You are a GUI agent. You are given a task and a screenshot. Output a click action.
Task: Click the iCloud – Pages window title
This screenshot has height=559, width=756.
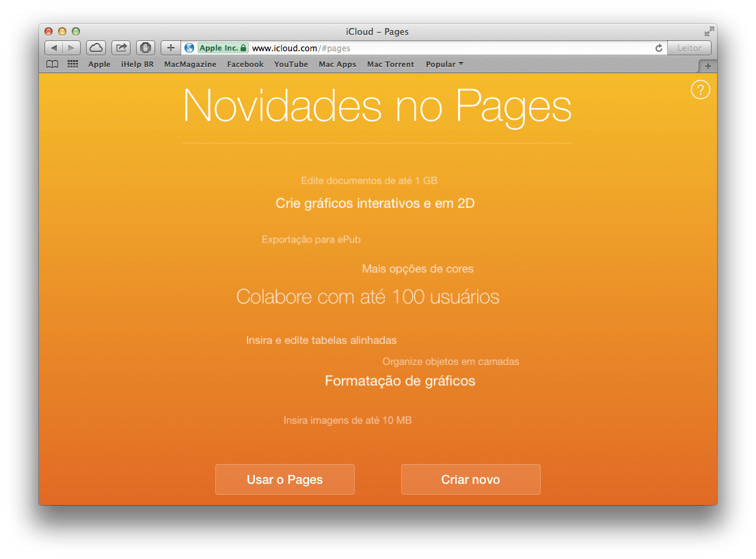click(x=377, y=31)
